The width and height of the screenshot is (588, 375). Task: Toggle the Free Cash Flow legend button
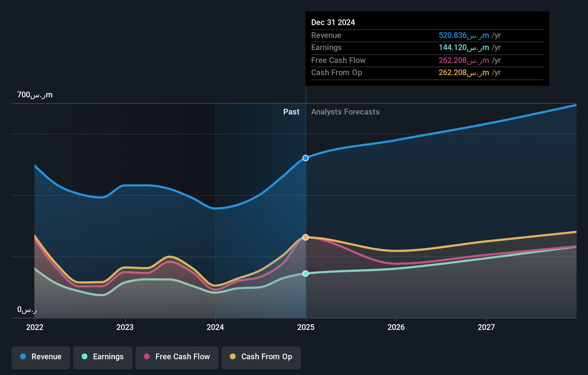[x=177, y=357]
